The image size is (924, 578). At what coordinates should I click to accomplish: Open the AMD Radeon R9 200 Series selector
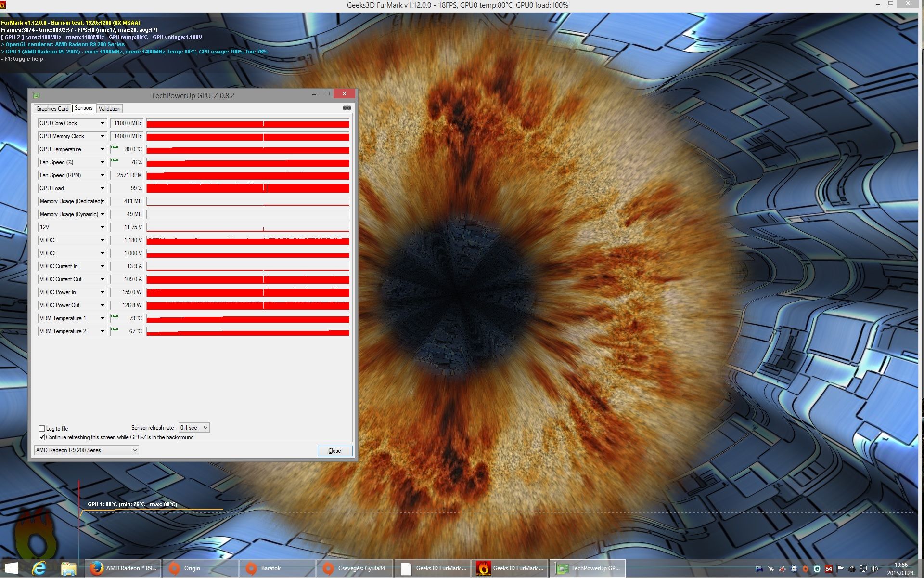(x=87, y=450)
